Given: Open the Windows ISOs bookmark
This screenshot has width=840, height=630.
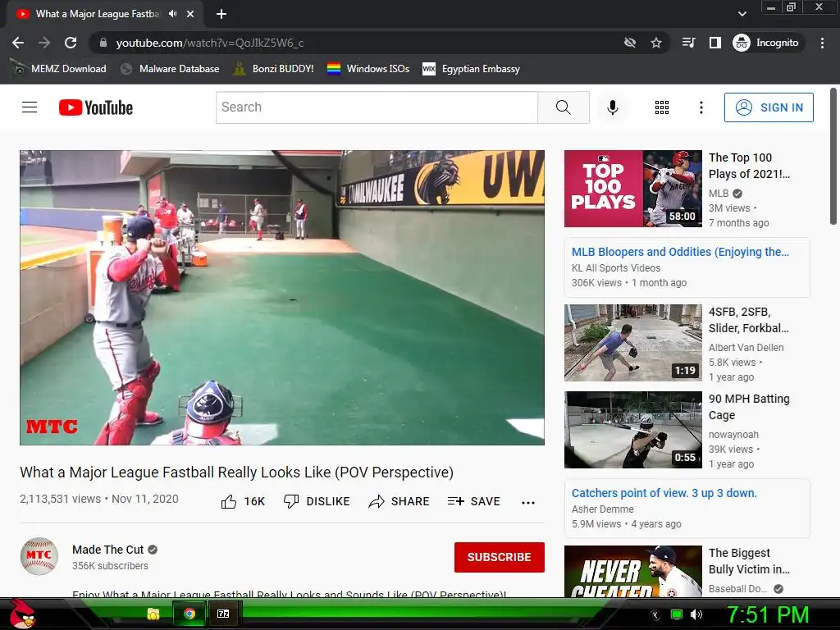Looking at the screenshot, I should 368,69.
